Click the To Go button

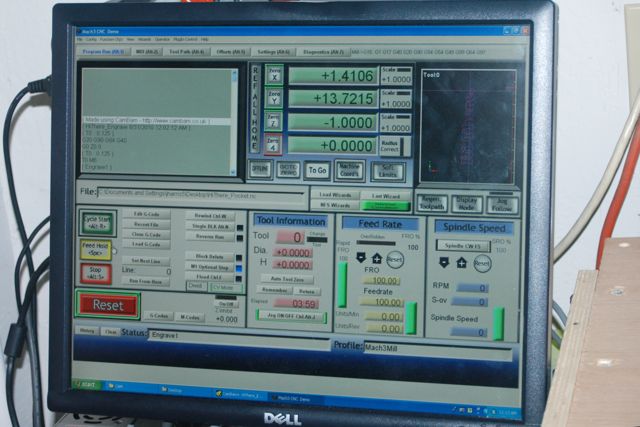pyautogui.click(x=318, y=170)
